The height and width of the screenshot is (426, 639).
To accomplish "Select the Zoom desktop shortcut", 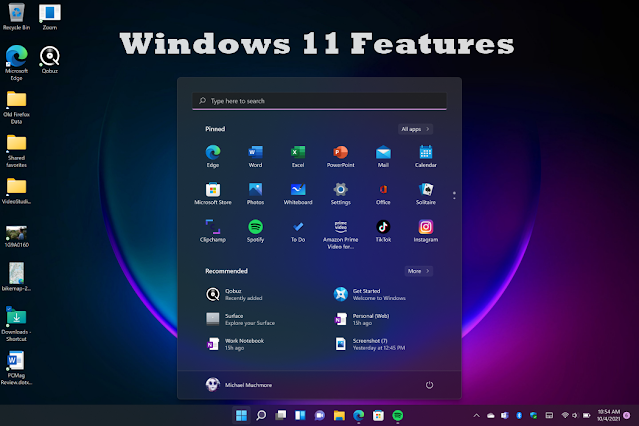I will [x=50, y=17].
